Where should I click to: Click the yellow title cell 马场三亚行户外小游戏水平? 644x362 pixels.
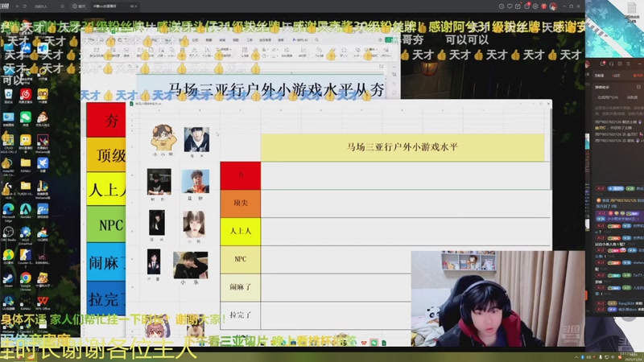tap(402, 147)
